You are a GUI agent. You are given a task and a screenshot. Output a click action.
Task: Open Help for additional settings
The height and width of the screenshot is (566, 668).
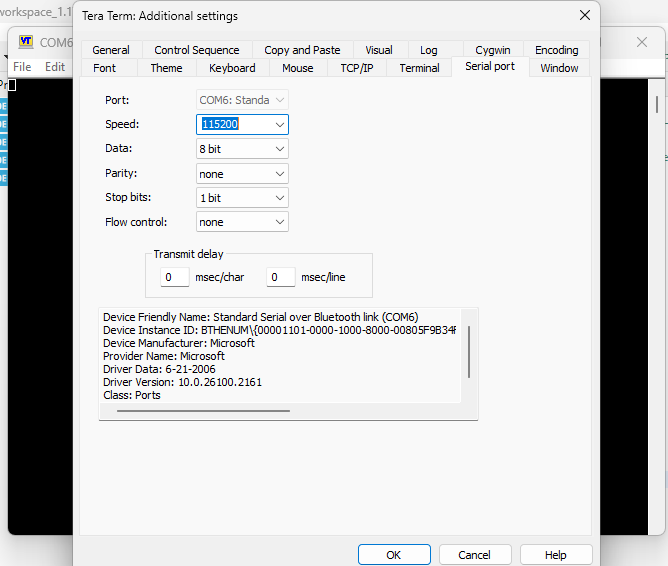point(556,555)
